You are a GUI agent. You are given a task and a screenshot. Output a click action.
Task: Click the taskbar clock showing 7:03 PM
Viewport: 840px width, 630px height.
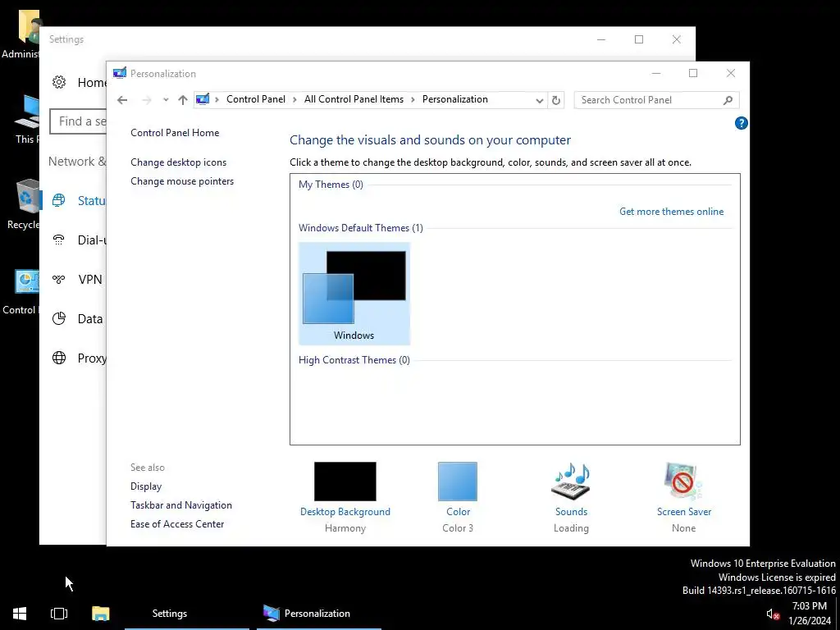[809, 614]
